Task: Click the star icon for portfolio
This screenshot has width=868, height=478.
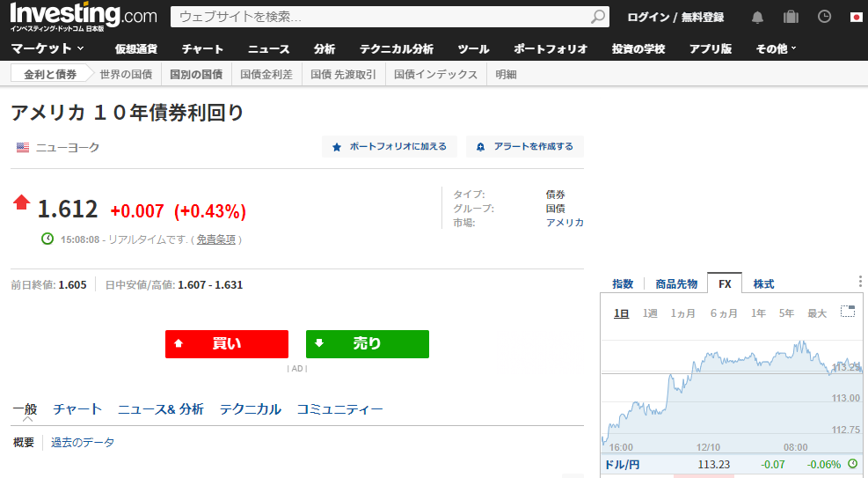Action: pos(337,147)
